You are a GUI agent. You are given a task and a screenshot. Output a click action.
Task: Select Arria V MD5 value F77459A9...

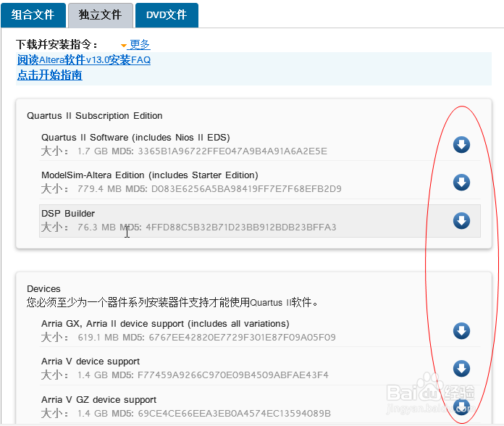pyautogui.click(x=233, y=375)
